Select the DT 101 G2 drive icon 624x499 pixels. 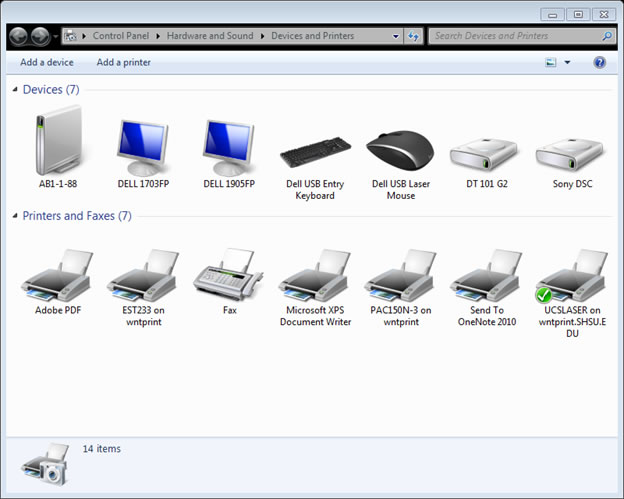484,154
